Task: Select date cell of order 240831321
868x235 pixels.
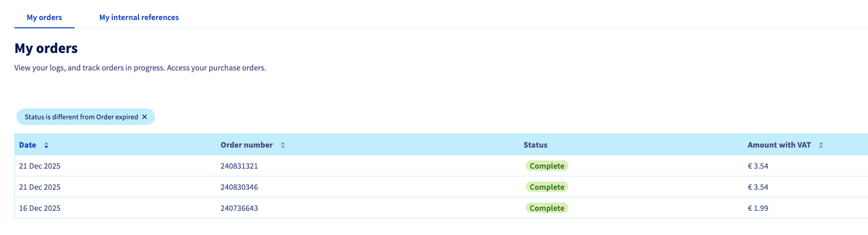Action: pyautogui.click(x=40, y=166)
